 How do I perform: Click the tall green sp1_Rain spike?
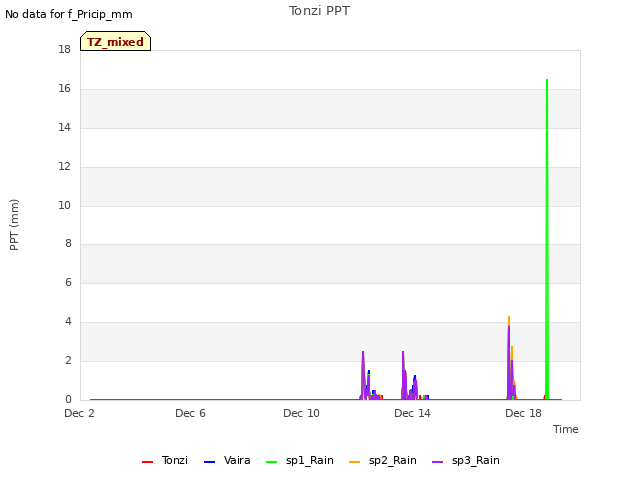pos(547,239)
